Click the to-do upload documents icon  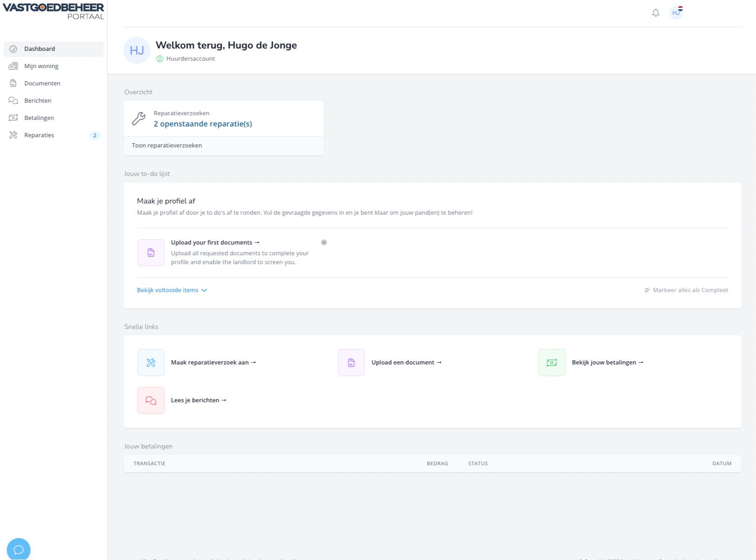click(151, 252)
